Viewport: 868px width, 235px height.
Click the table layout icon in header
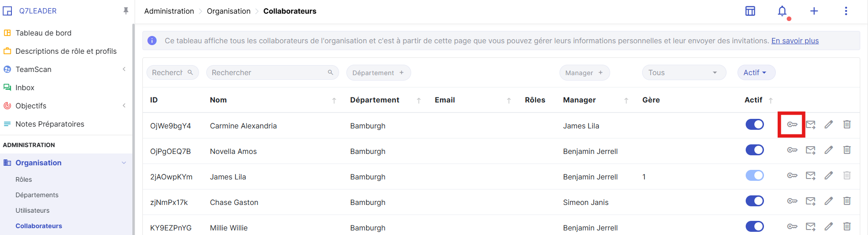(x=750, y=11)
